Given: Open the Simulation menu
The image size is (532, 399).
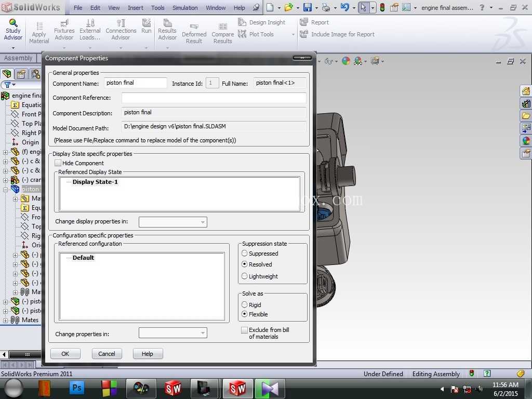Looking at the screenshot, I should click(x=185, y=7).
